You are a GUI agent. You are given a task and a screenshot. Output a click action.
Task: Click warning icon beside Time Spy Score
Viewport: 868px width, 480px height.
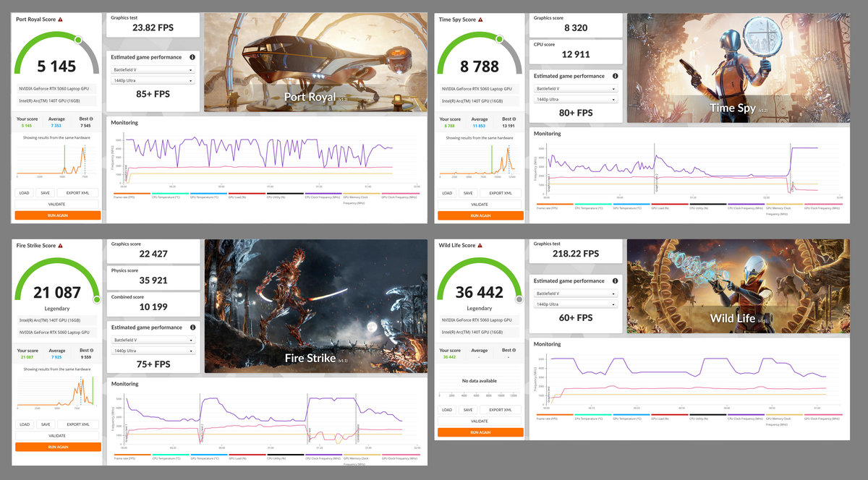point(479,20)
